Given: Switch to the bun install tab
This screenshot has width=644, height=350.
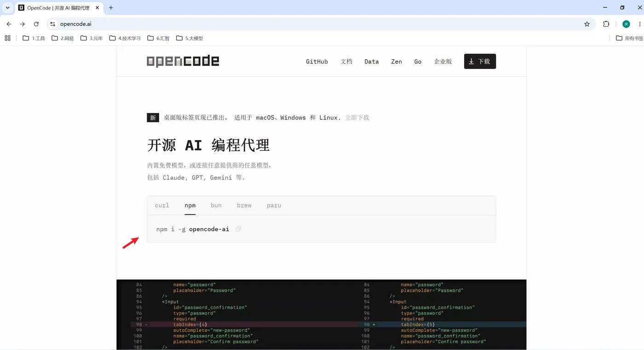Looking at the screenshot, I should (x=216, y=205).
